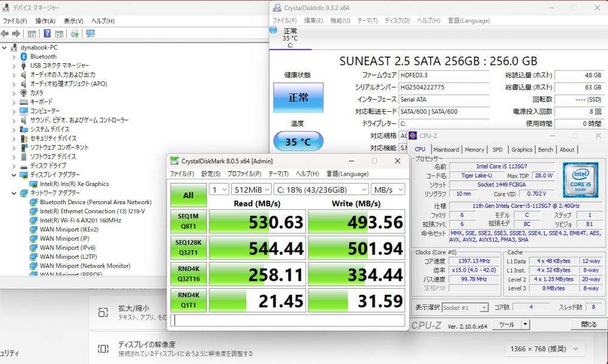Screen dimensions: 608x364
Task: Click 閉じる button in CPU-Z
Action: click(589, 325)
